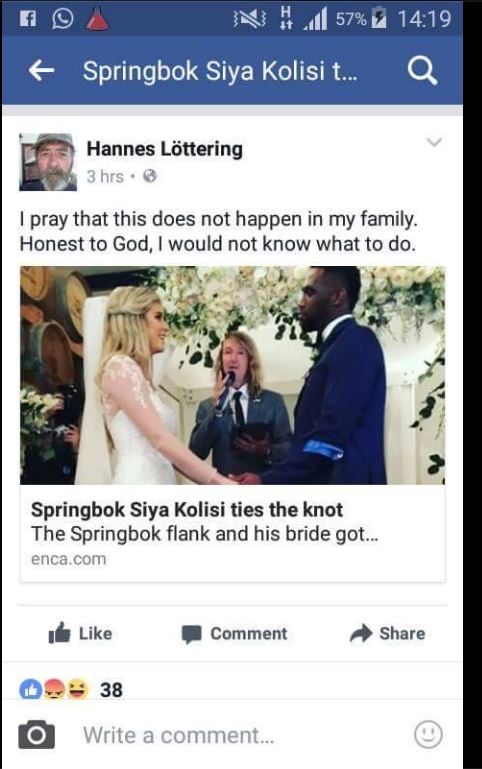Tap the laughing reaction emoji

pyautogui.click(x=78, y=690)
